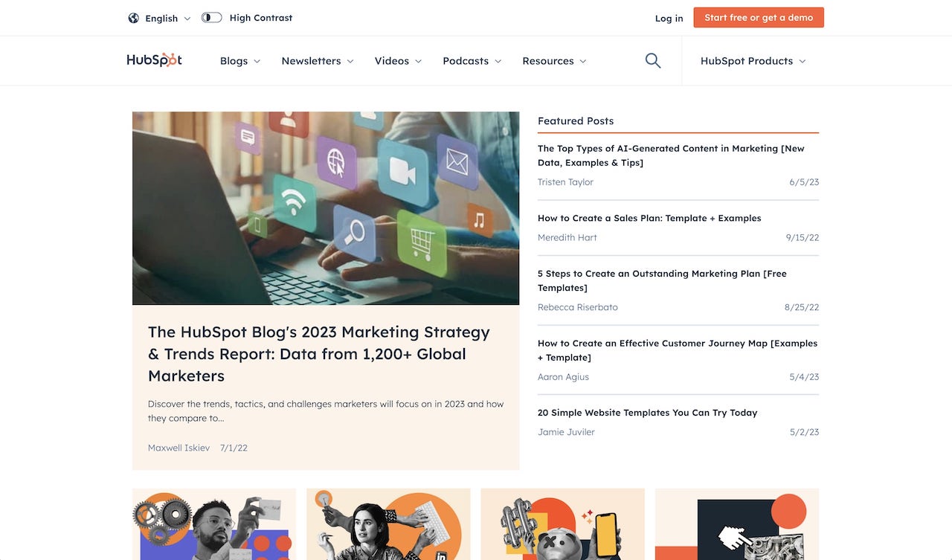The image size is (952, 560).
Task: Click the HubSpot logo
Action: tap(154, 60)
